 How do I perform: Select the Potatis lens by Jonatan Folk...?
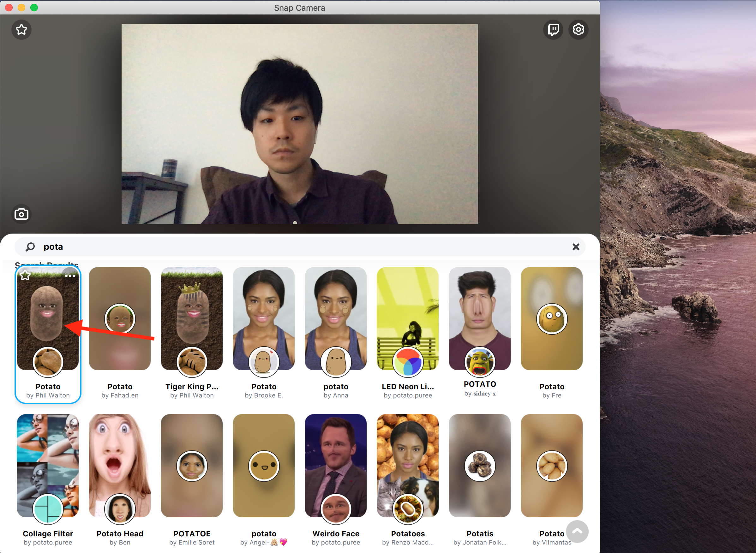[x=479, y=465]
